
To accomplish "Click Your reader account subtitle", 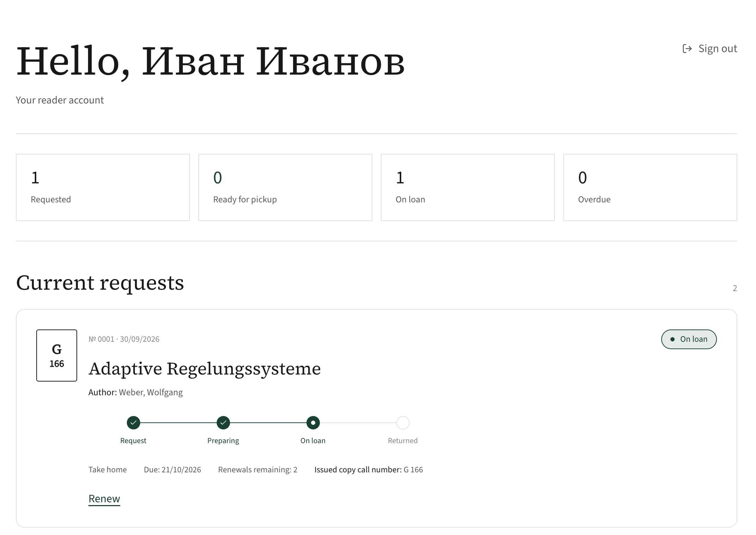I will pyautogui.click(x=60, y=100).
